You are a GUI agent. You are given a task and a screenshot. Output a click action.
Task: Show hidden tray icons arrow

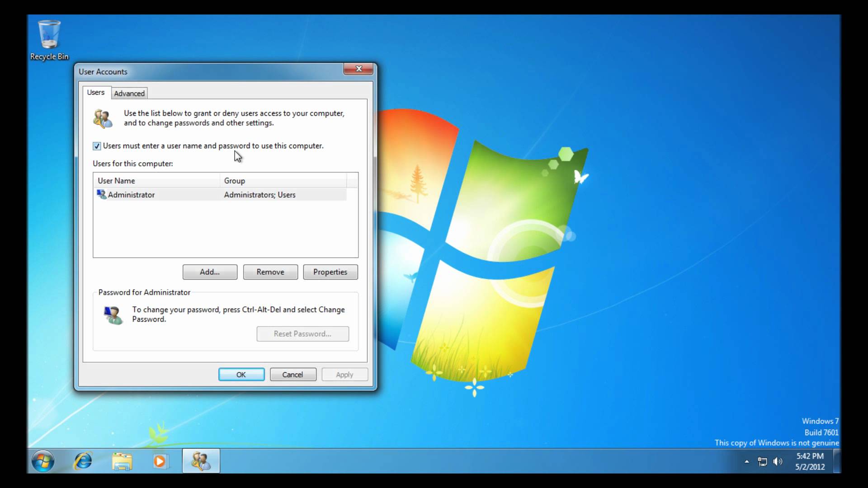tap(747, 461)
